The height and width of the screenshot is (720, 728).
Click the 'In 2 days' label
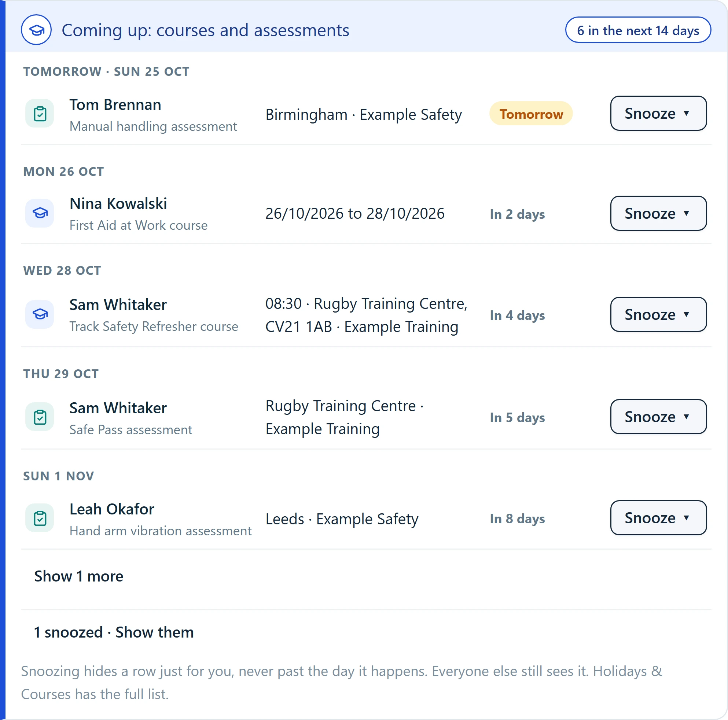[517, 214]
